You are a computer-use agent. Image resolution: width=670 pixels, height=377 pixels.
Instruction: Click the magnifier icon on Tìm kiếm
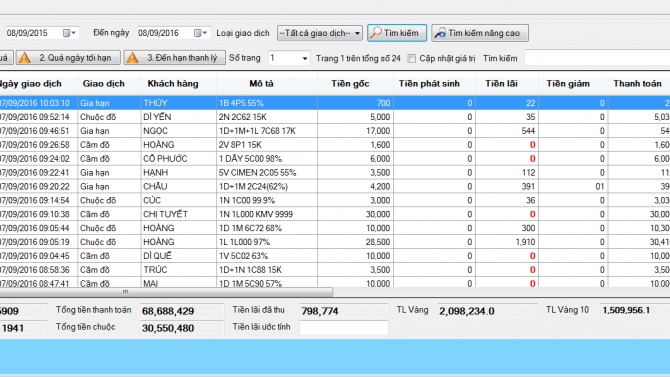pyautogui.click(x=375, y=33)
